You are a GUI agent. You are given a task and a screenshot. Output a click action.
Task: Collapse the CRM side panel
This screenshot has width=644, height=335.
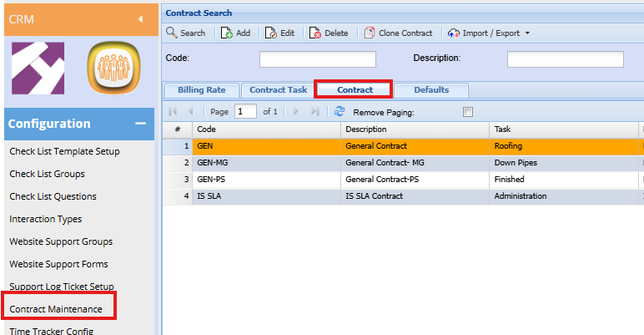point(139,18)
